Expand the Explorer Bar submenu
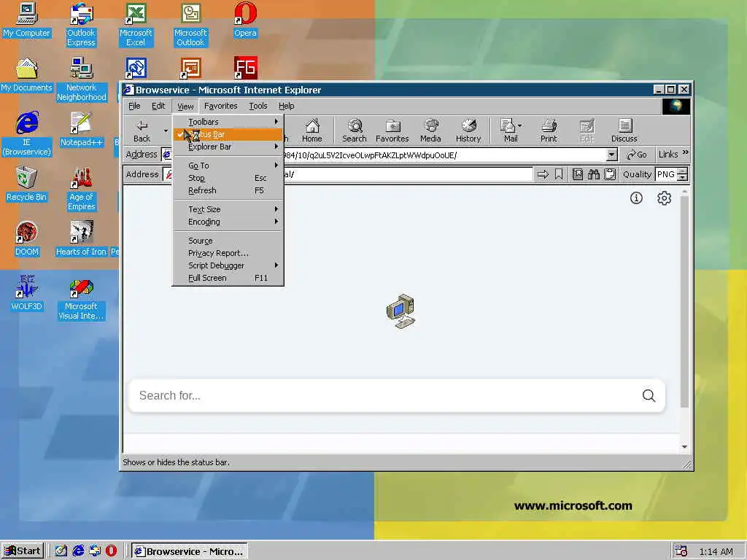The height and width of the screenshot is (560, 747). click(228, 147)
